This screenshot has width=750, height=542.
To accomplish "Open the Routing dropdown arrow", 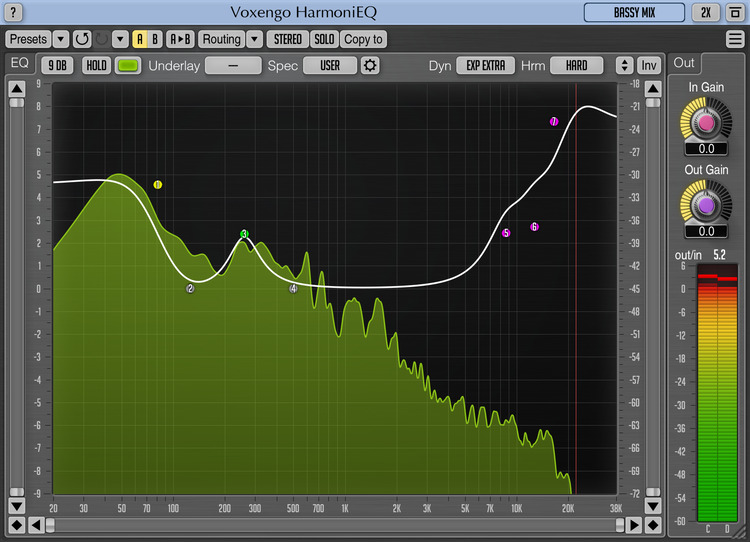I will [254, 39].
